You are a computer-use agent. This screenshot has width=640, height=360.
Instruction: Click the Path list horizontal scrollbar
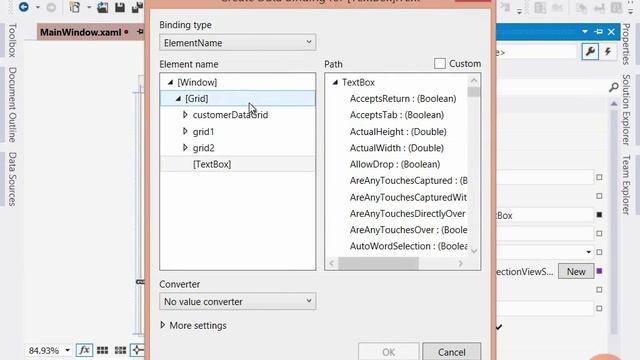396,263
